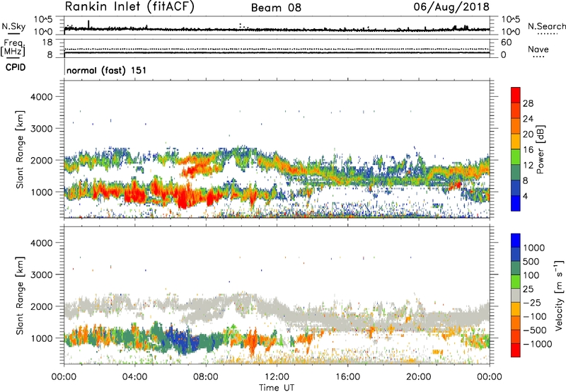Screen dimensions: 566x392
Task: Click the date '06/Aug/2018'
Action: pos(451,7)
